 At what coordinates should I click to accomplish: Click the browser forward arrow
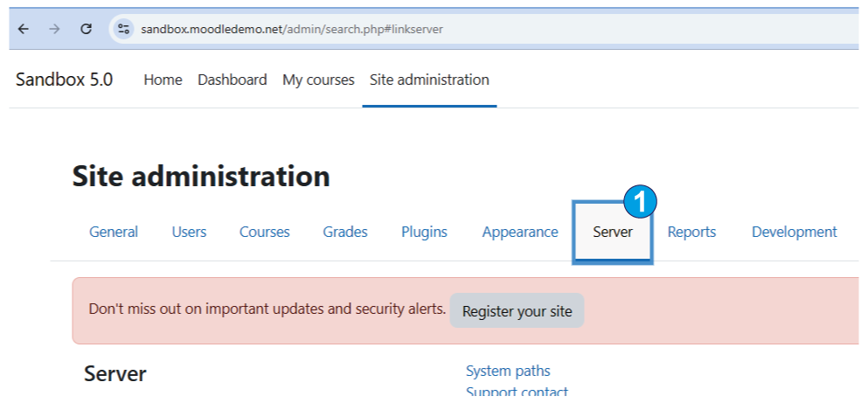54,29
